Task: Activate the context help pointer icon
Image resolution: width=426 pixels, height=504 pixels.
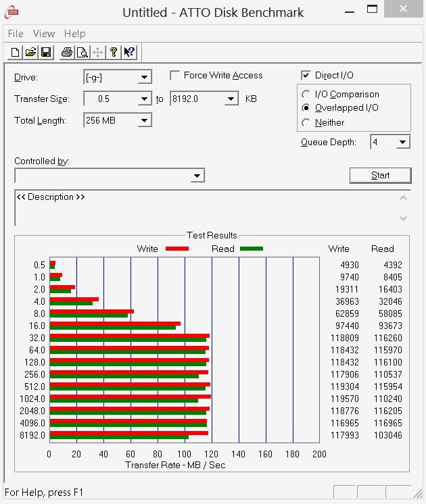Action: (x=129, y=52)
